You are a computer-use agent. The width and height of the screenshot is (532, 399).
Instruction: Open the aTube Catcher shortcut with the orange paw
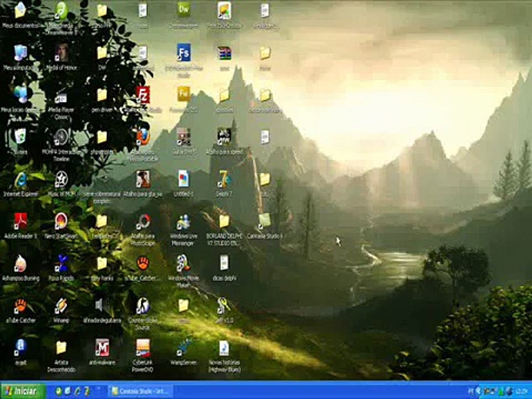tap(21, 305)
